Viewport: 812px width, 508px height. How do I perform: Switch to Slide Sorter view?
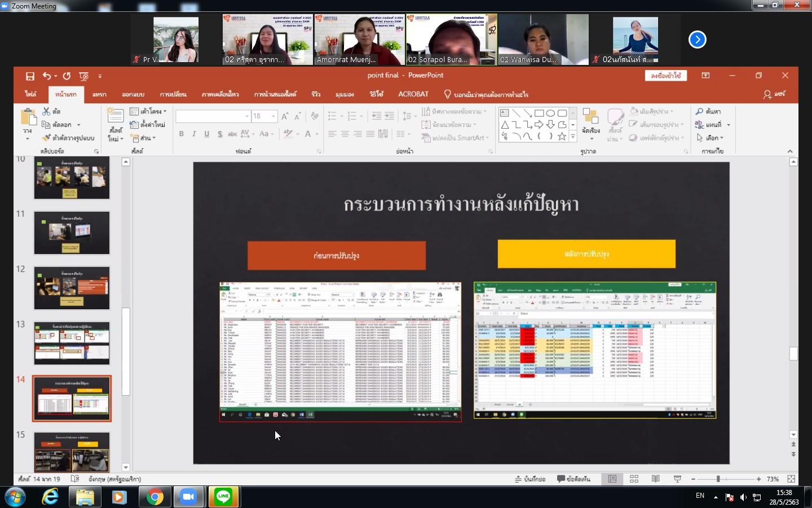(634, 479)
